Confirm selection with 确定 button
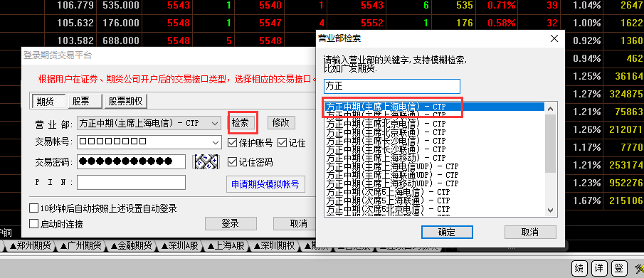This screenshot has height=278, width=644. [x=447, y=232]
